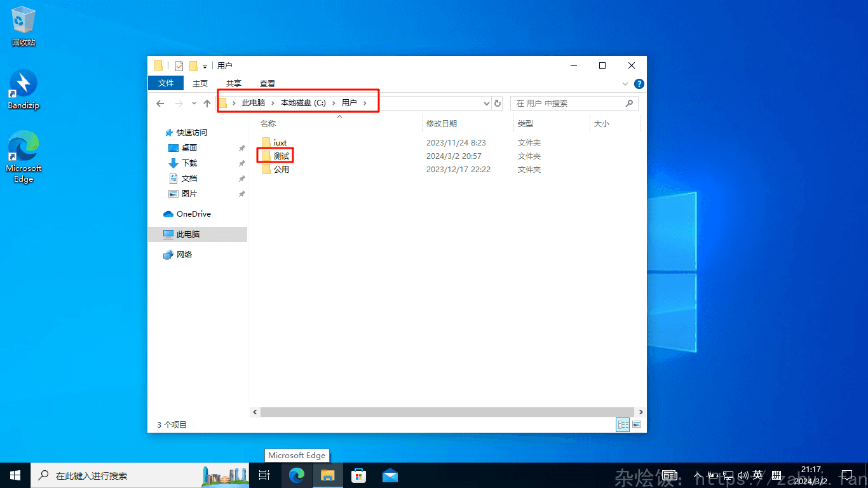Image resolution: width=868 pixels, height=488 pixels.
Task: Open the 文件 menu tab
Action: (166, 83)
